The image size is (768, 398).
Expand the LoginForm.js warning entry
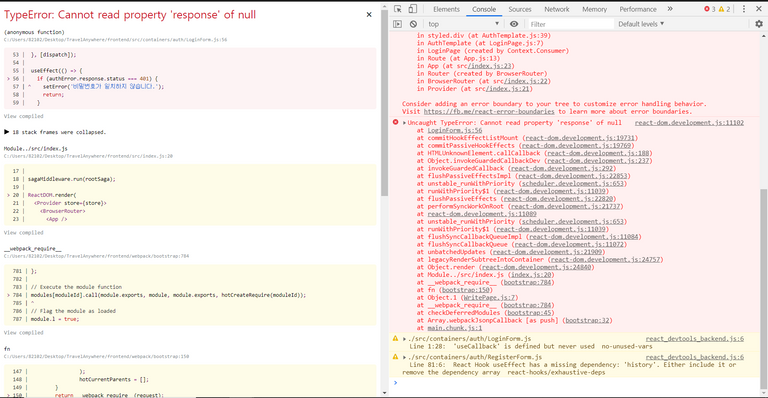[x=405, y=339]
